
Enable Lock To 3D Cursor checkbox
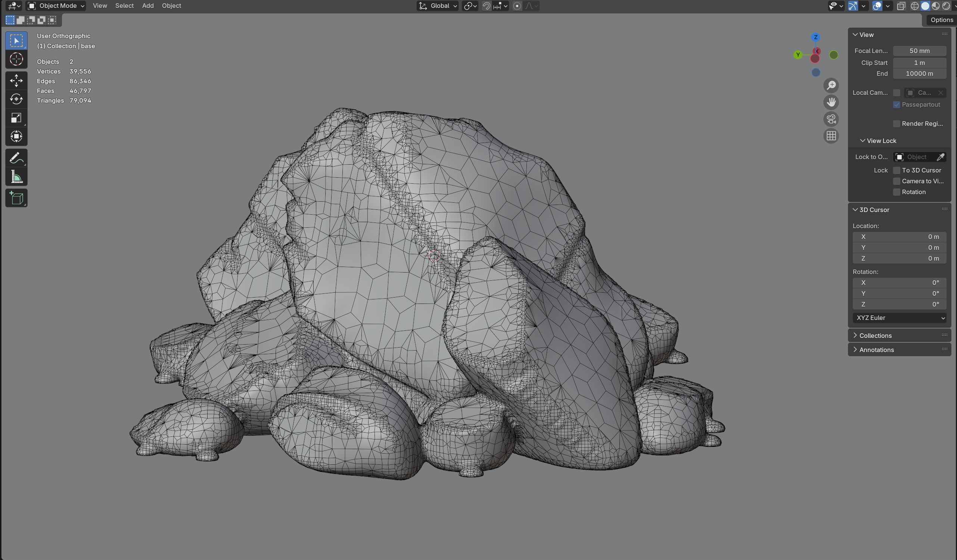(897, 170)
